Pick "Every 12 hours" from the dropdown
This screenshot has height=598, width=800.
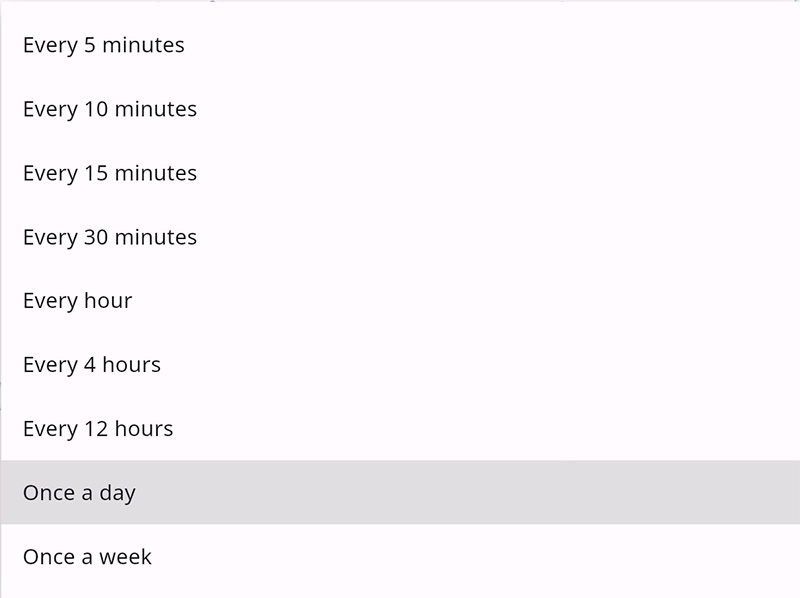pyautogui.click(x=98, y=429)
